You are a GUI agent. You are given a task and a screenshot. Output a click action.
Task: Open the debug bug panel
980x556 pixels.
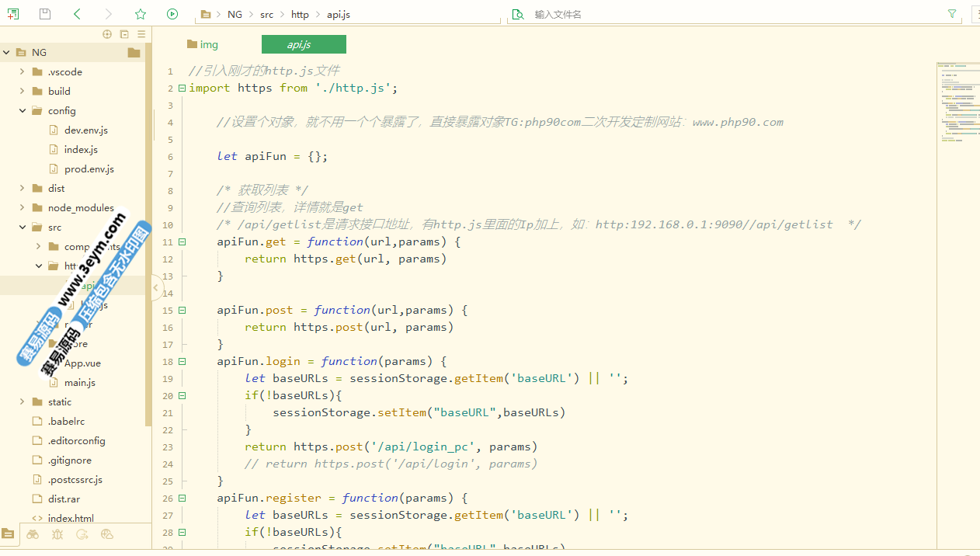click(x=57, y=534)
